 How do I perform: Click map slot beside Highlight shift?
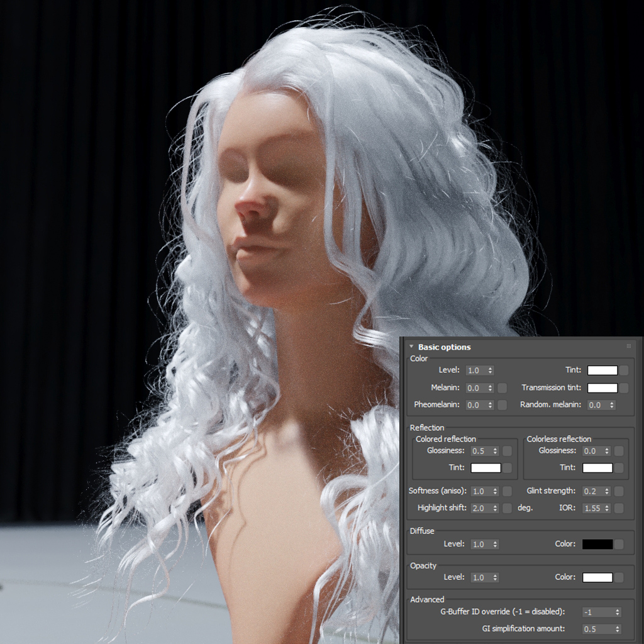pyautogui.click(x=508, y=508)
